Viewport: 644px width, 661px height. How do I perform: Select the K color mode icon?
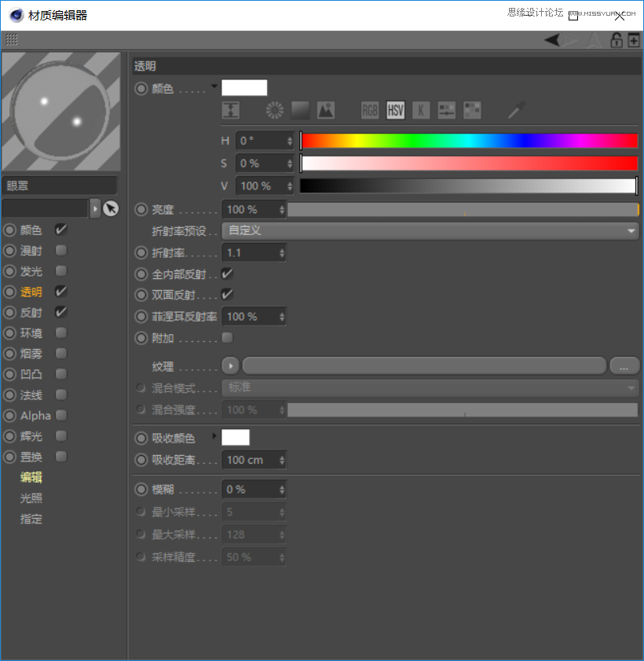[x=421, y=110]
